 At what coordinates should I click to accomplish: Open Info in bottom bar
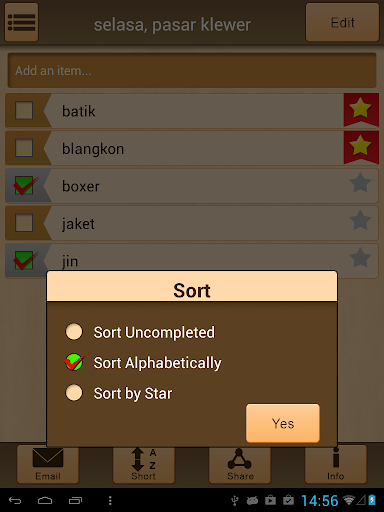click(x=336, y=464)
